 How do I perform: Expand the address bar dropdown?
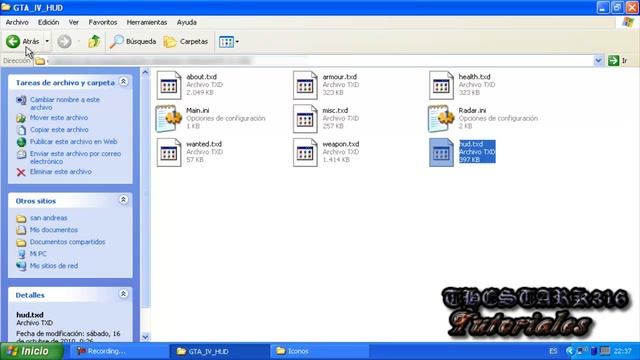point(598,61)
